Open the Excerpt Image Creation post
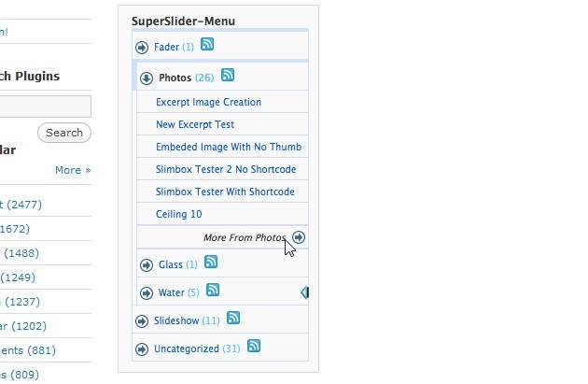Image resolution: width=588 pixels, height=384 pixels. pyautogui.click(x=208, y=102)
